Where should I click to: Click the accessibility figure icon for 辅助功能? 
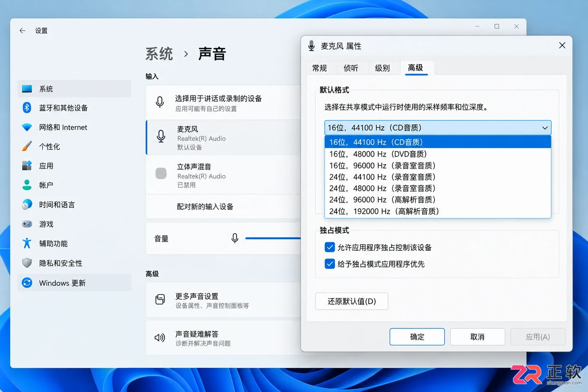coord(27,243)
